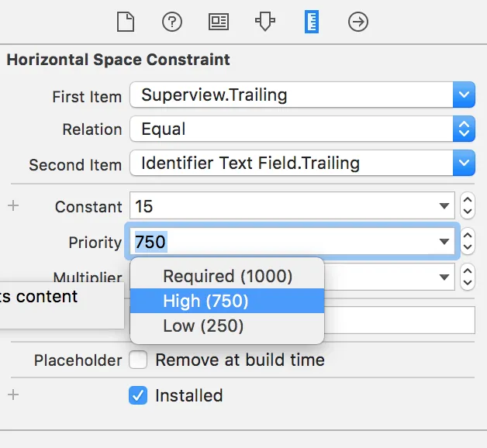Open the File inspector
This screenshot has height=448, width=487.
(x=126, y=22)
